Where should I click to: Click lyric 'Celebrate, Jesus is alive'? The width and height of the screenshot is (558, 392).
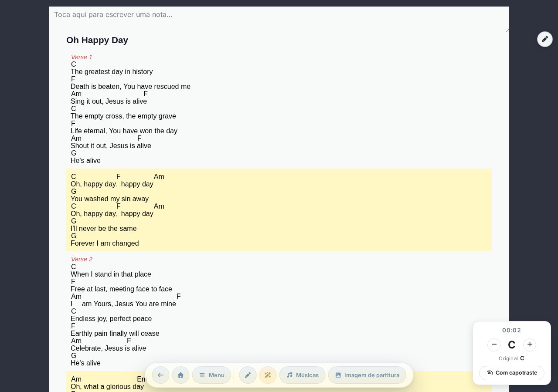tap(108, 348)
